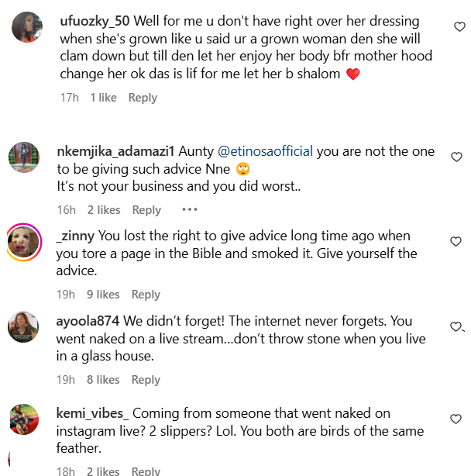Viewport: 471px width, 476px height.
Task: Reply to _zinny's comment
Action: [x=146, y=295]
